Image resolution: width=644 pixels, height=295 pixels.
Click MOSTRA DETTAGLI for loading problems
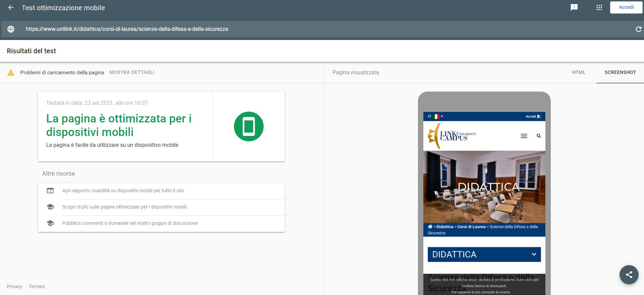click(132, 72)
